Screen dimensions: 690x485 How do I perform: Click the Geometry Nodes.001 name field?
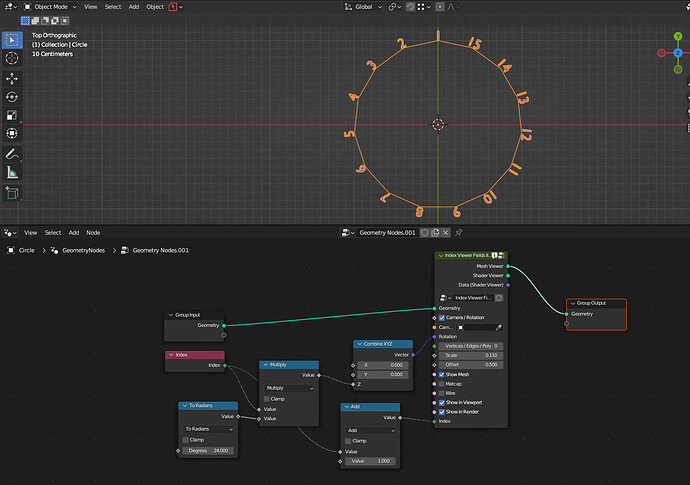(387, 232)
